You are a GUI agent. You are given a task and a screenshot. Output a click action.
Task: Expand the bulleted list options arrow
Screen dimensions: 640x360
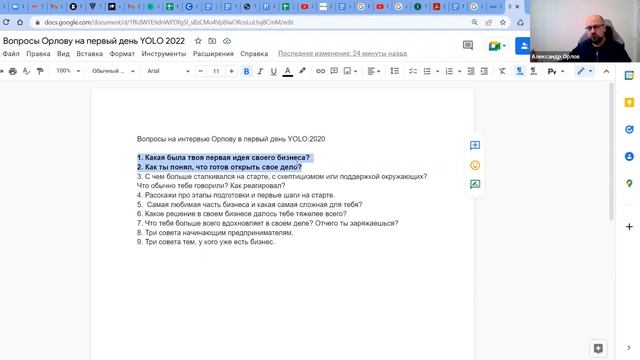(438, 71)
